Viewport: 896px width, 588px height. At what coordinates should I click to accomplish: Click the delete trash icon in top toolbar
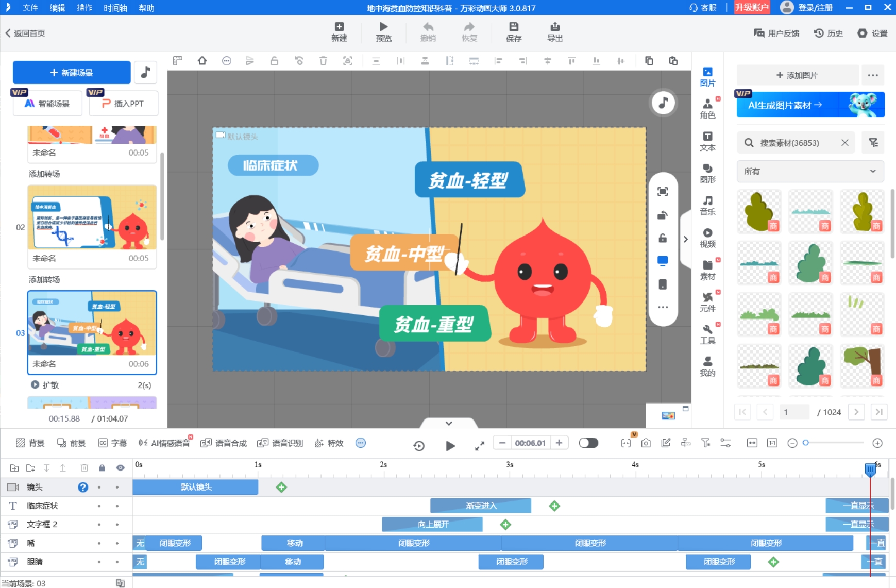[323, 61]
